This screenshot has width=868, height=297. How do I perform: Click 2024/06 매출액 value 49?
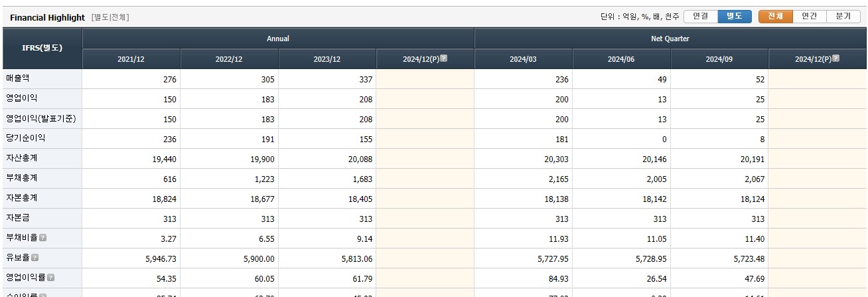662,80
